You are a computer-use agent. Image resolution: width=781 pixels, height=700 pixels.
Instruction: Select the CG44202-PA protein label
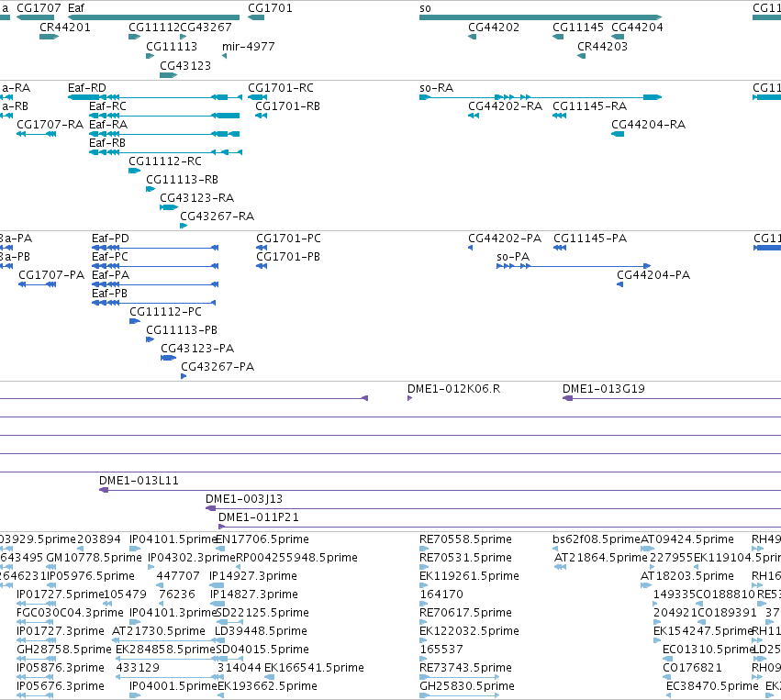click(505, 239)
